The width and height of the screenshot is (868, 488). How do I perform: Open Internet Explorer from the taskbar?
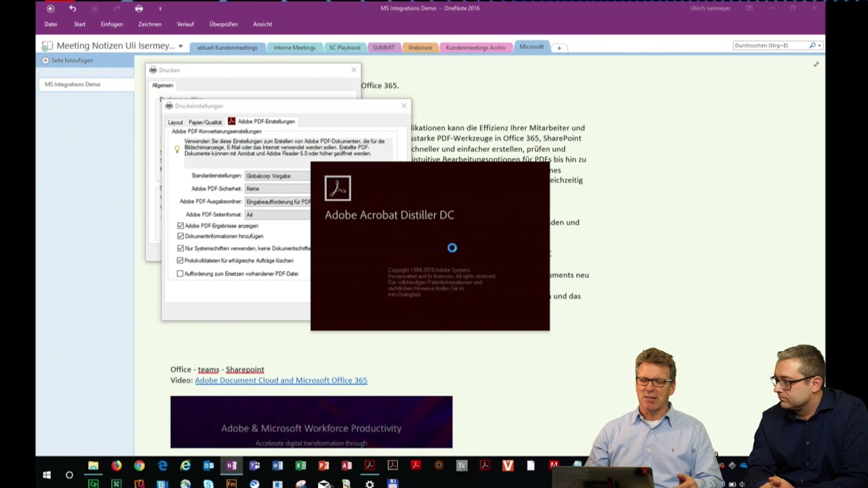[x=185, y=466]
